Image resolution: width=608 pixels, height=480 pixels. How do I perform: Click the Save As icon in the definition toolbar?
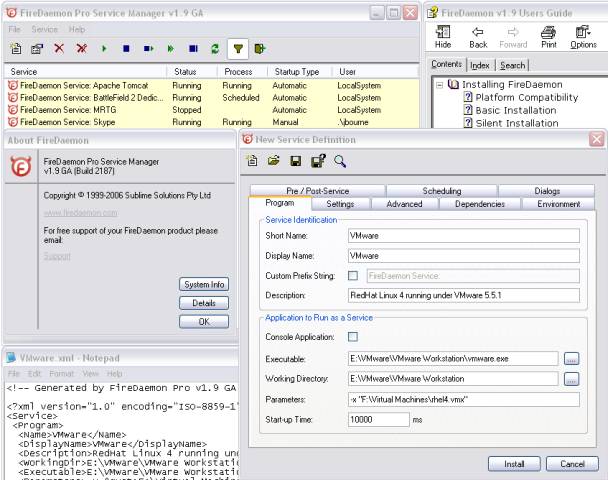click(x=318, y=161)
